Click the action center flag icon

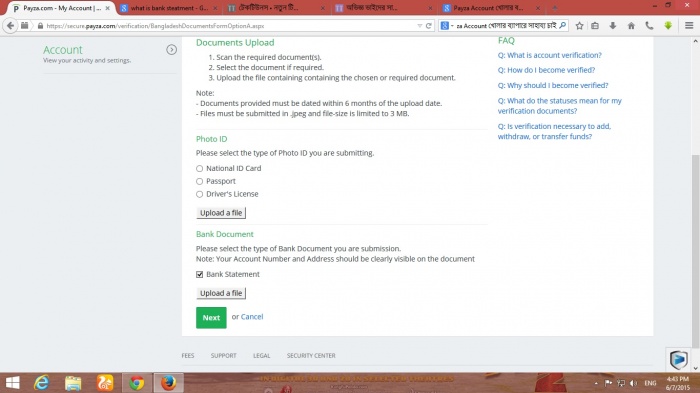pos(608,383)
